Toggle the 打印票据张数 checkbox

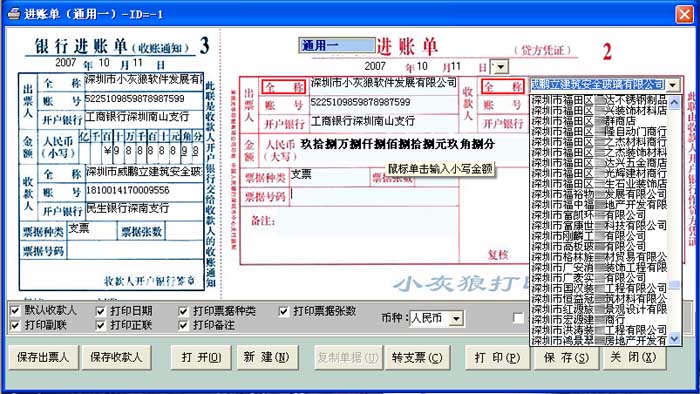pyautogui.click(x=283, y=311)
